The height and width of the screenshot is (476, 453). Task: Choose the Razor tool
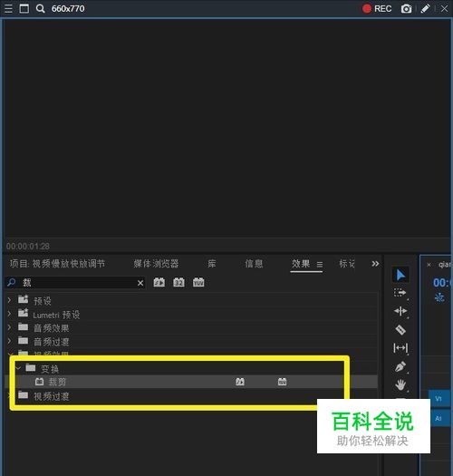(400, 330)
